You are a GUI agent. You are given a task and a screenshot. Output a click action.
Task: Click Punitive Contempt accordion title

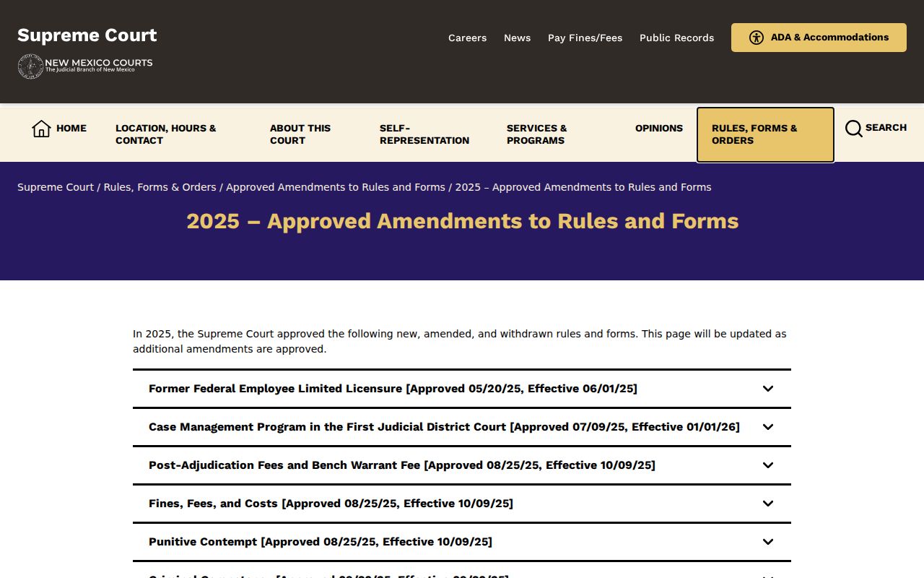[321, 542]
